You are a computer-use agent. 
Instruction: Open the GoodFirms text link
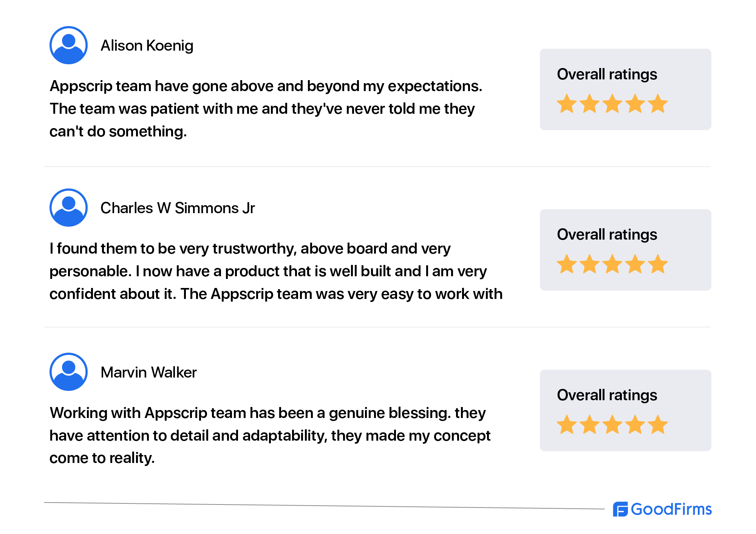pos(671,509)
